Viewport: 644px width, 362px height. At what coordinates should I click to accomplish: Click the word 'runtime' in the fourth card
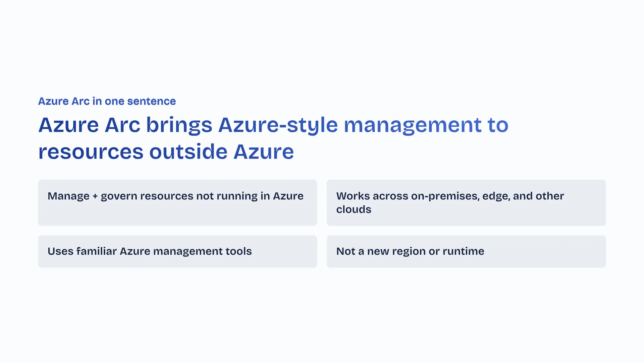(463, 251)
